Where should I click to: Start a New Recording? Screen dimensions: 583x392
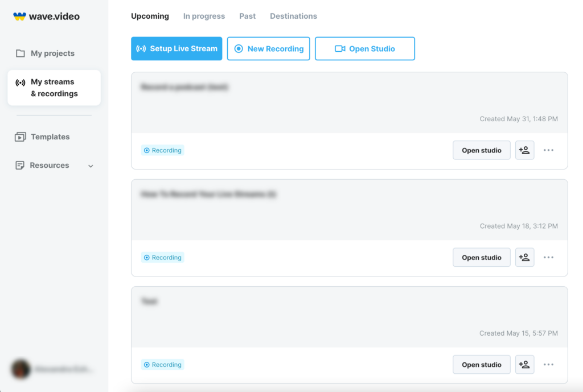coord(269,49)
